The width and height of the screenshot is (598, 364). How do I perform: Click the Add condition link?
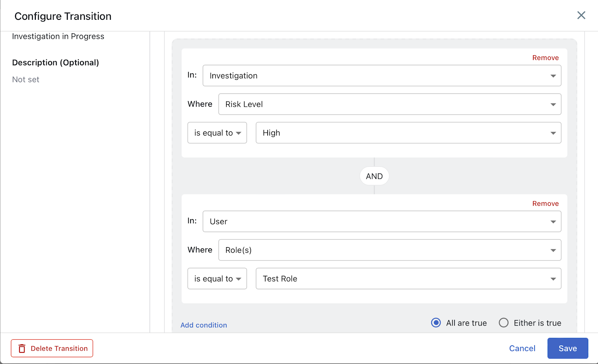coord(204,325)
